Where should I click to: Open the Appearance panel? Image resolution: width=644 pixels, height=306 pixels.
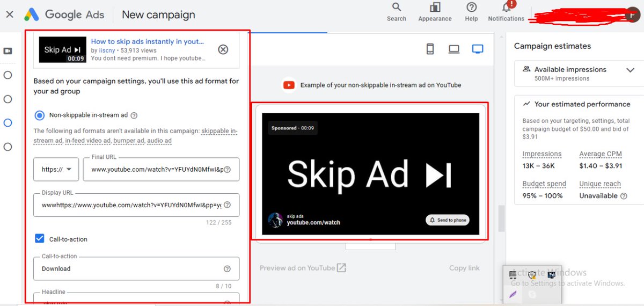(x=435, y=12)
